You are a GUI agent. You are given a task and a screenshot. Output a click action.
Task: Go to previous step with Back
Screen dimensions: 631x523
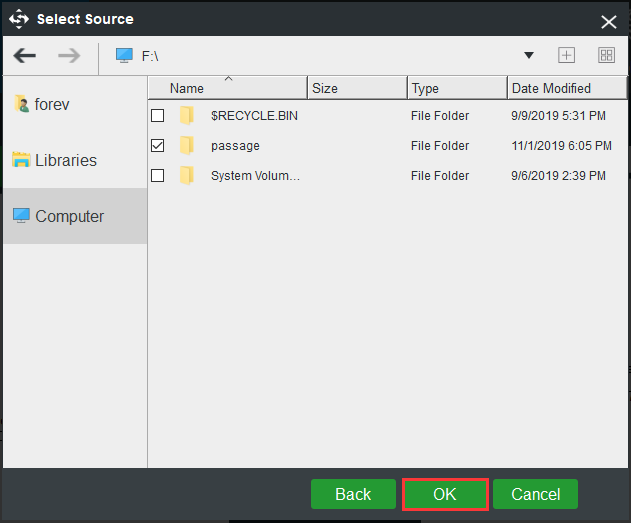click(353, 494)
